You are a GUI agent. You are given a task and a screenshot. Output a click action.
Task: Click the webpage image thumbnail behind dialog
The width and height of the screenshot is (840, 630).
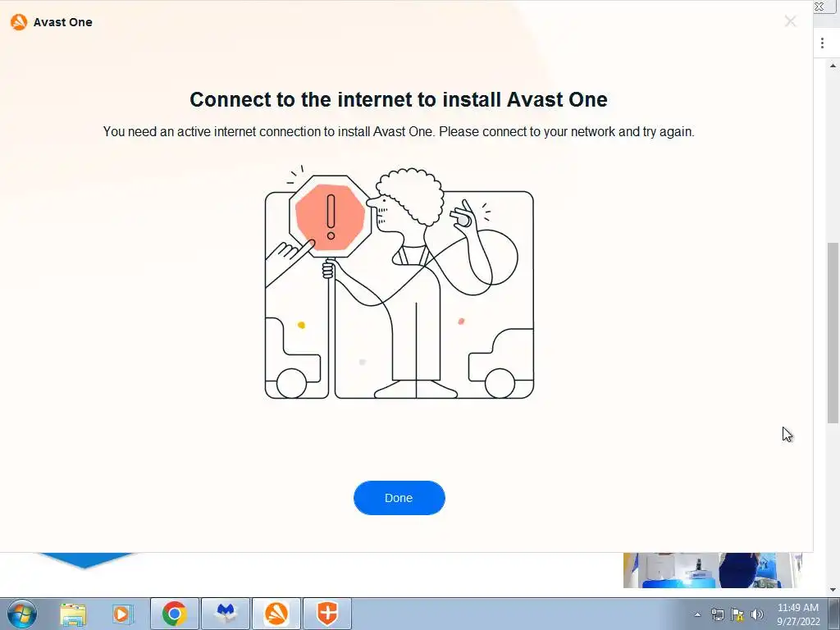(713, 570)
